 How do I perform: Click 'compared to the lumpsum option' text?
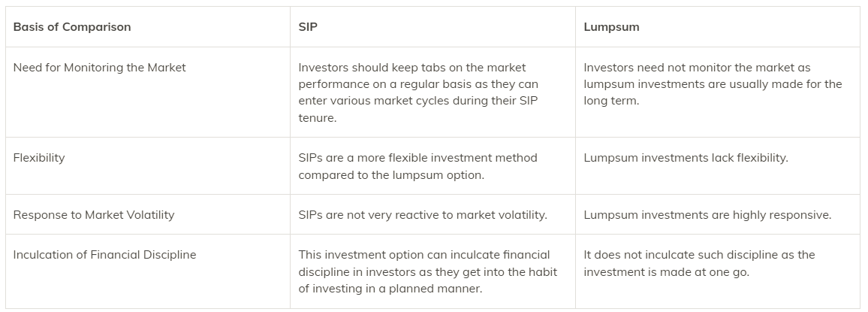[391, 174]
